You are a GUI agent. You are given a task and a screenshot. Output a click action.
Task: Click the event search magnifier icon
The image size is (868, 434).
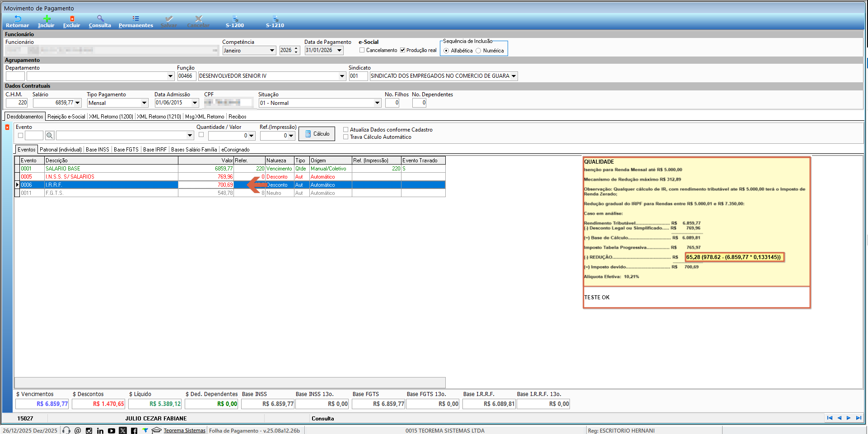click(50, 136)
